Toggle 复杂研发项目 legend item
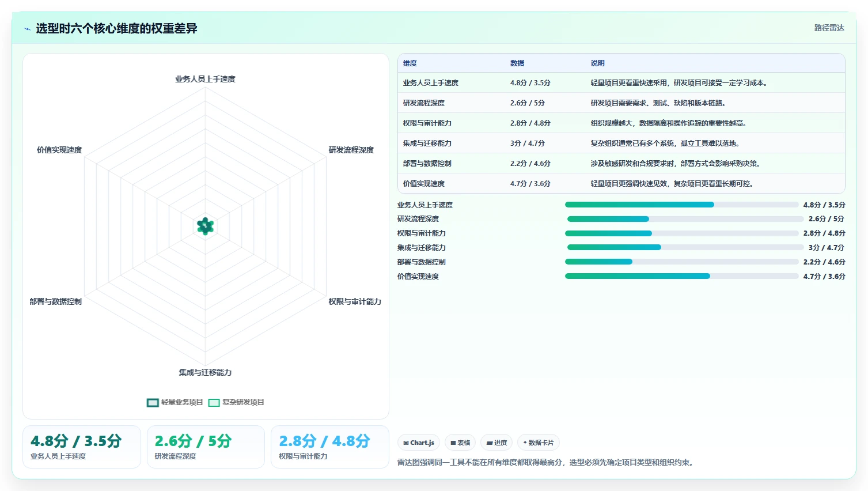868x491 pixels. pyautogui.click(x=236, y=402)
